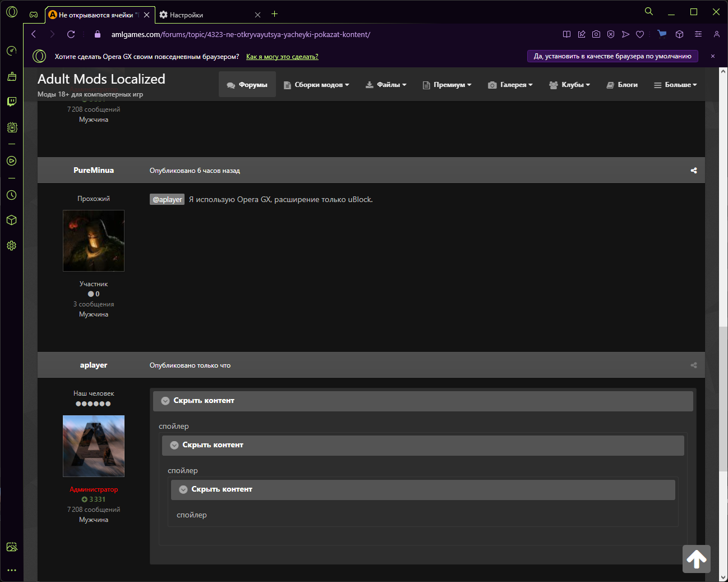Collapse the outermost 'Скрыть контент' spoiler
Screen dimensions: 728x582
pos(204,401)
